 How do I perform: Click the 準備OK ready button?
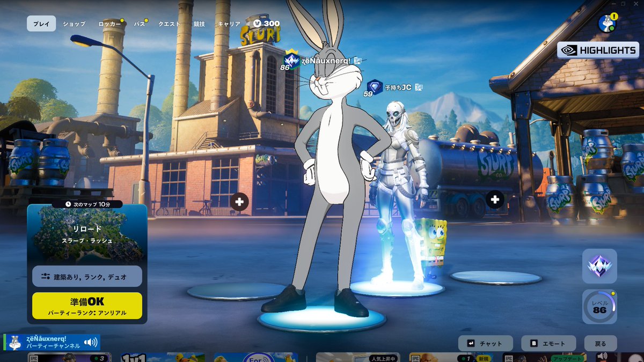87,306
